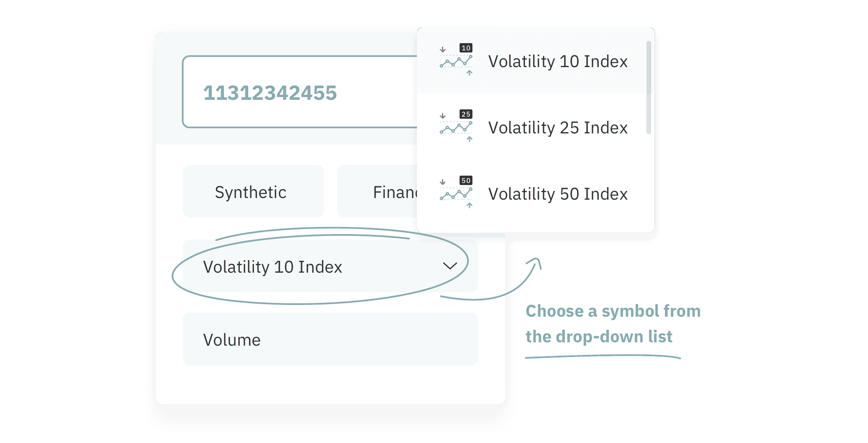868x443 pixels.
Task: Select Volatility 10 Index from the list
Action: [x=558, y=62]
